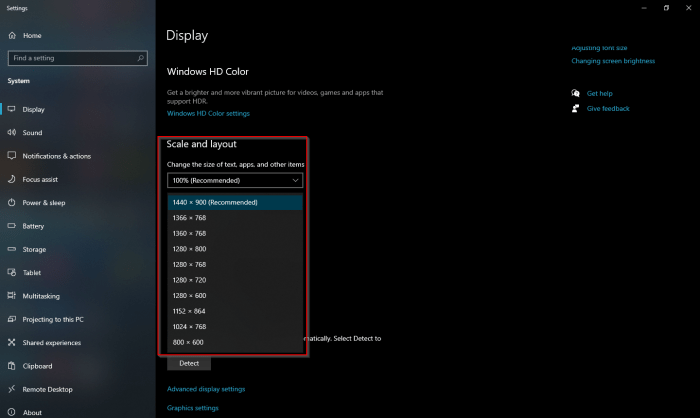Viewport: 700px width, 418px height.
Task: Open the 100% (Recommended) scale dropdown
Action: tap(235, 180)
